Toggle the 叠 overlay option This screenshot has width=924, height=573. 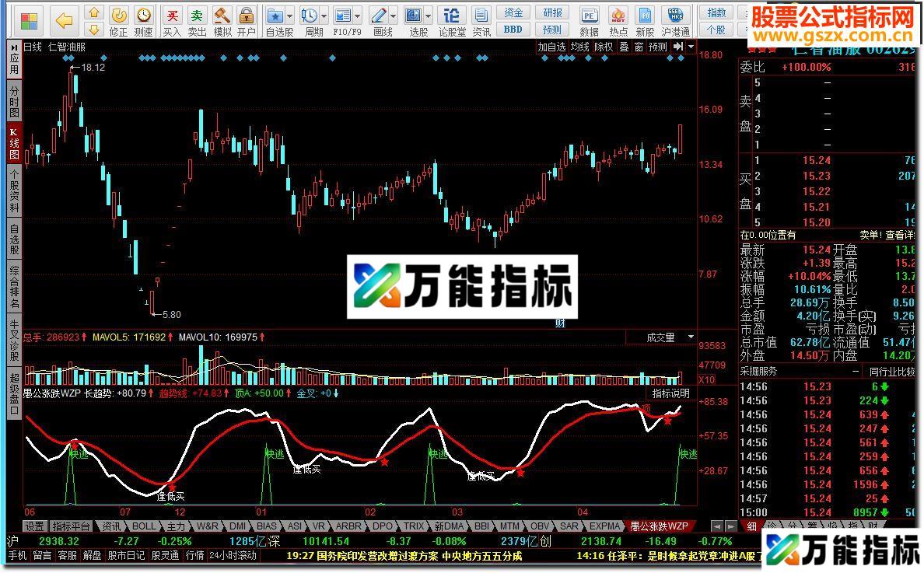coord(626,47)
